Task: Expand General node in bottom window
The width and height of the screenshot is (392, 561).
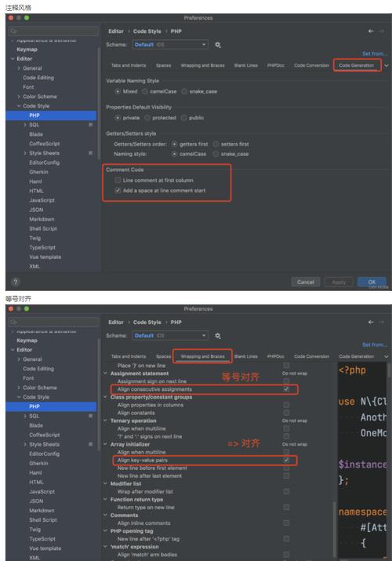Action: (x=19, y=359)
